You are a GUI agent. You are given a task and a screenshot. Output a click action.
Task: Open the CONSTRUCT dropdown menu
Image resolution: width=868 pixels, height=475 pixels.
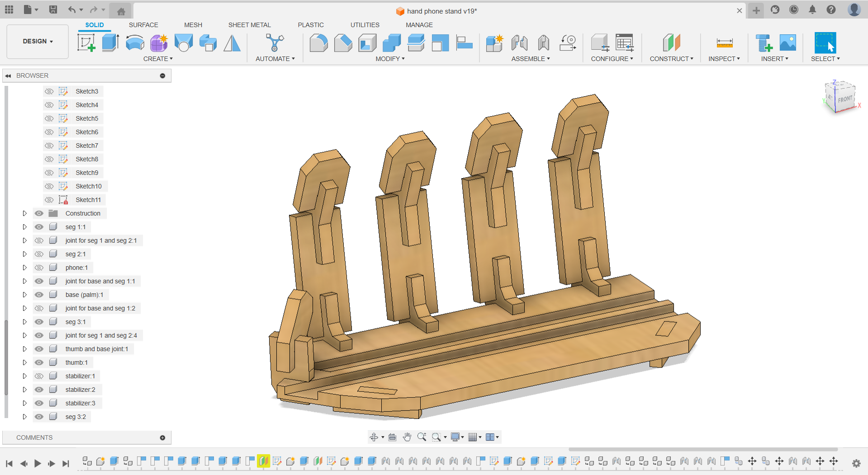pyautogui.click(x=671, y=59)
